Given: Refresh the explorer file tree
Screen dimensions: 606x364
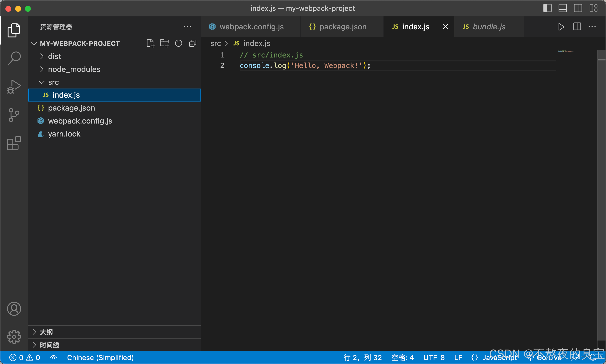Looking at the screenshot, I should (x=178, y=43).
